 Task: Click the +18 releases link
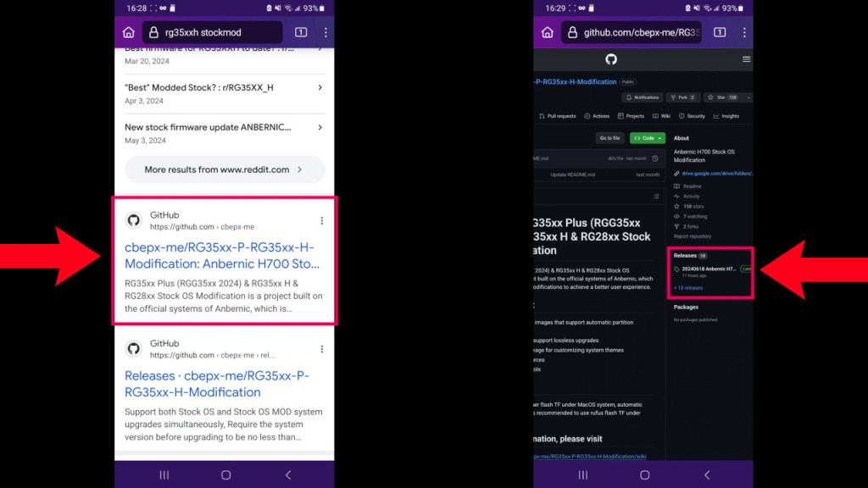tap(687, 288)
